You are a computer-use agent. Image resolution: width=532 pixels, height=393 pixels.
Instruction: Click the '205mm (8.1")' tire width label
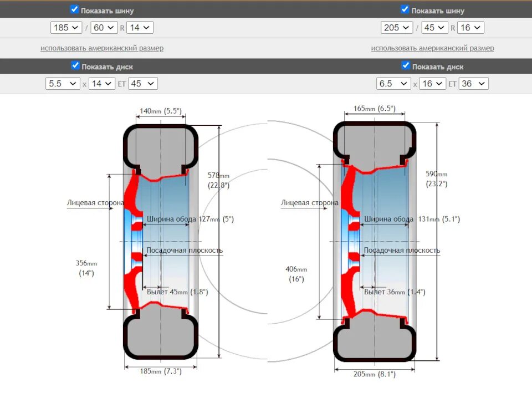[x=375, y=374]
